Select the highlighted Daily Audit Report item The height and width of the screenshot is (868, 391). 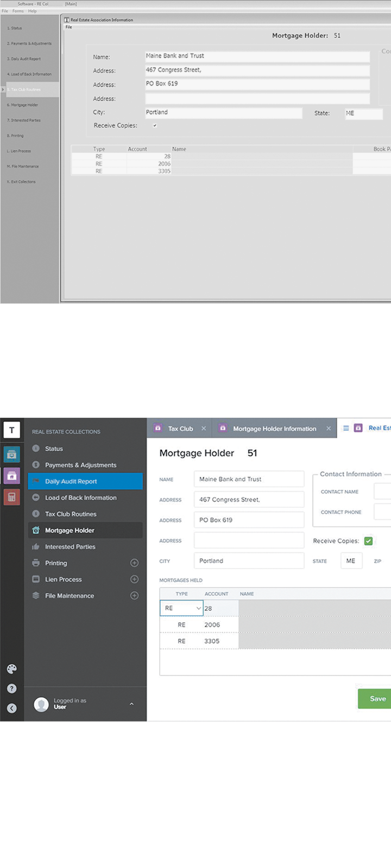(x=85, y=481)
